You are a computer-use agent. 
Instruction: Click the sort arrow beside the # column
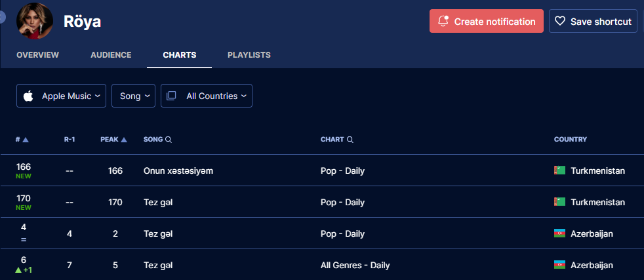coord(26,140)
